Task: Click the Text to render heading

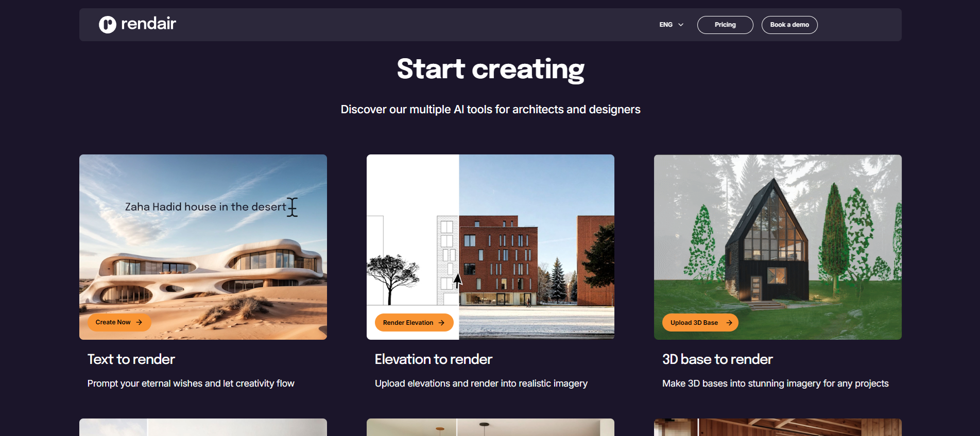Action: point(131,359)
